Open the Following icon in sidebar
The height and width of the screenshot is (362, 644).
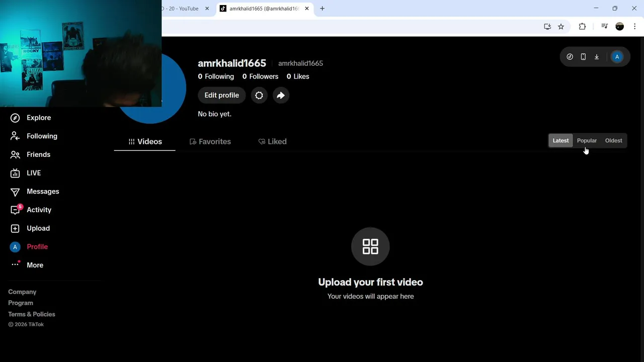[x=15, y=136]
